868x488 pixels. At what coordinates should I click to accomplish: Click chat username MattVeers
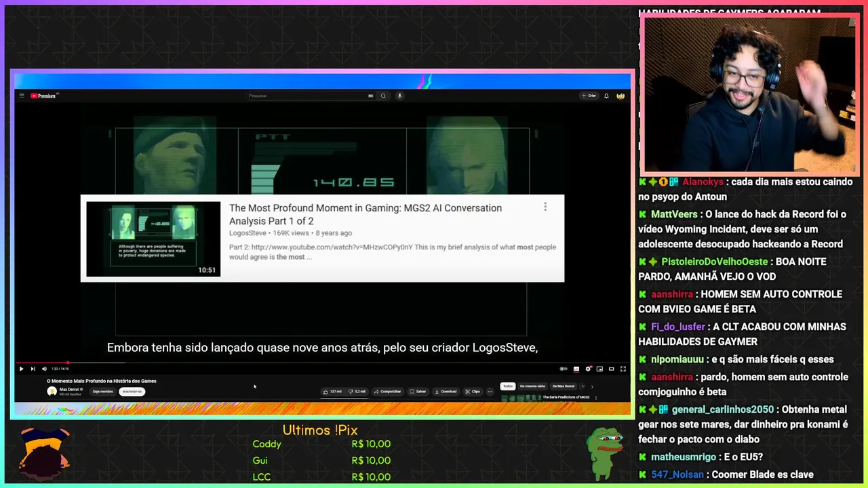[674, 214]
